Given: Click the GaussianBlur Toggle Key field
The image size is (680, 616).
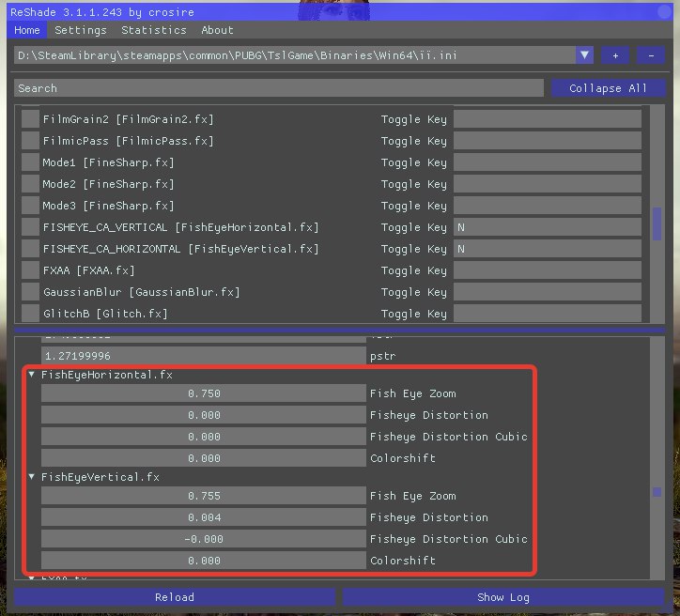Looking at the screenshot, I should coord(548,292).
